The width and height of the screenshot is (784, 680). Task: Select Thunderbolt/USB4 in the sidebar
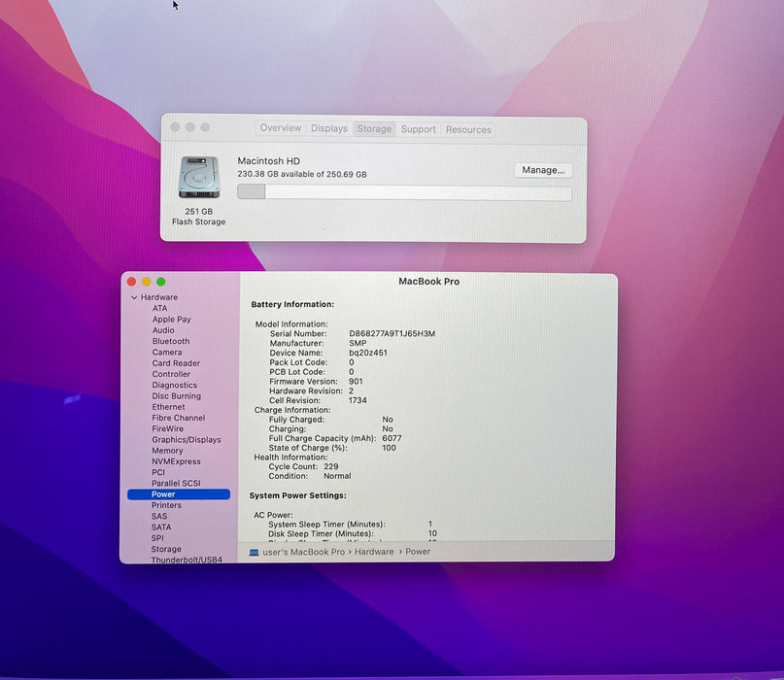[187, 560]
